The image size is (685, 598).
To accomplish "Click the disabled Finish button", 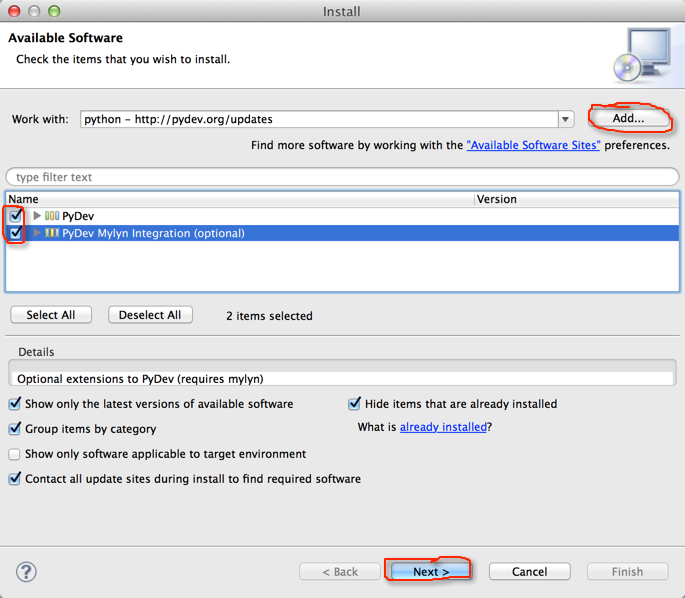I will click(x=627, y=571).
